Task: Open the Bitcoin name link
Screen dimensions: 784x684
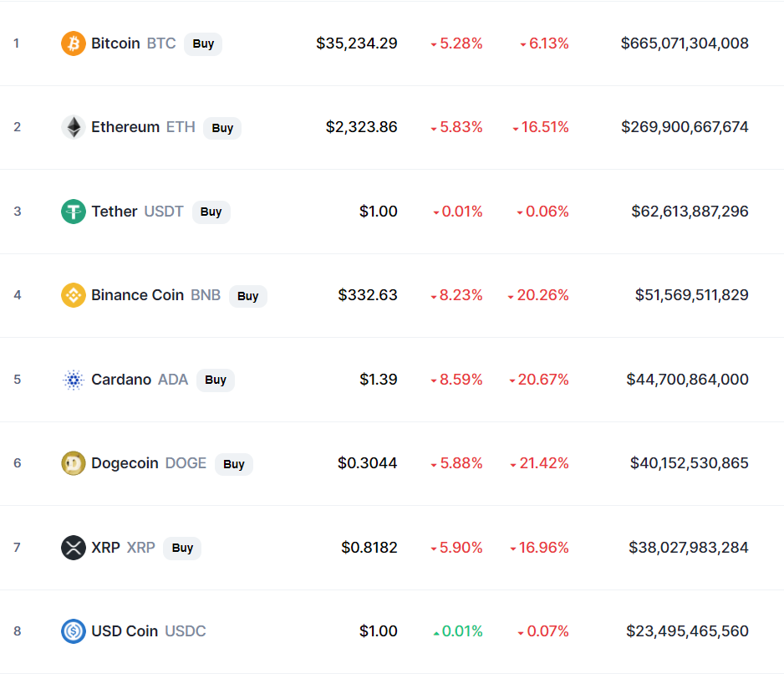Action: (115, 43)
